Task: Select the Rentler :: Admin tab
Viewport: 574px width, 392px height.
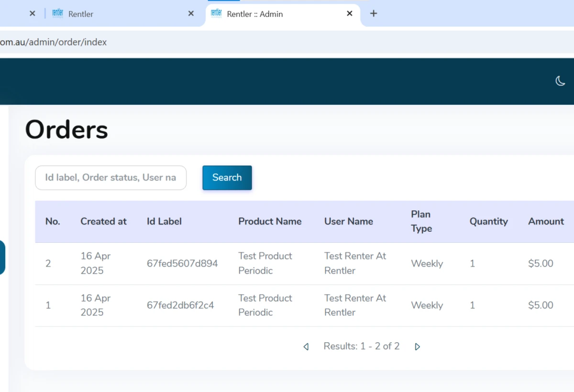Action: pyautogui.click(x=283, y=13)
